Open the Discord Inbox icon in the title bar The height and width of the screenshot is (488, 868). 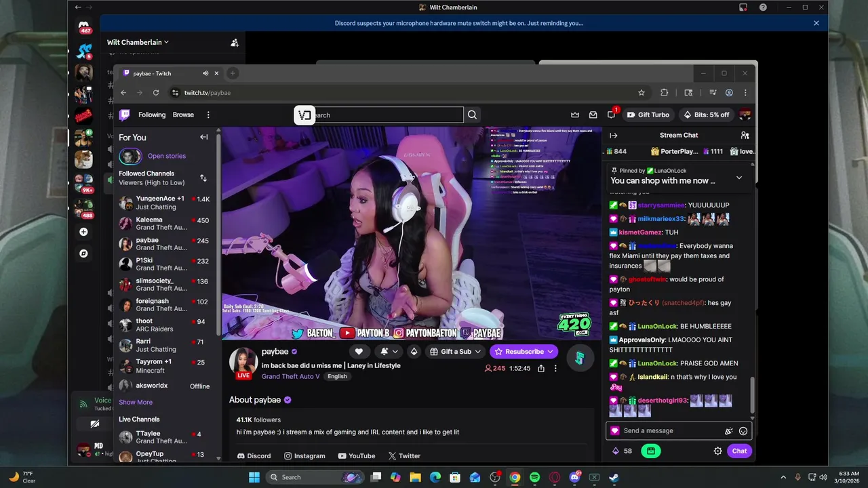pyautogui.click(x=743, y=7)
